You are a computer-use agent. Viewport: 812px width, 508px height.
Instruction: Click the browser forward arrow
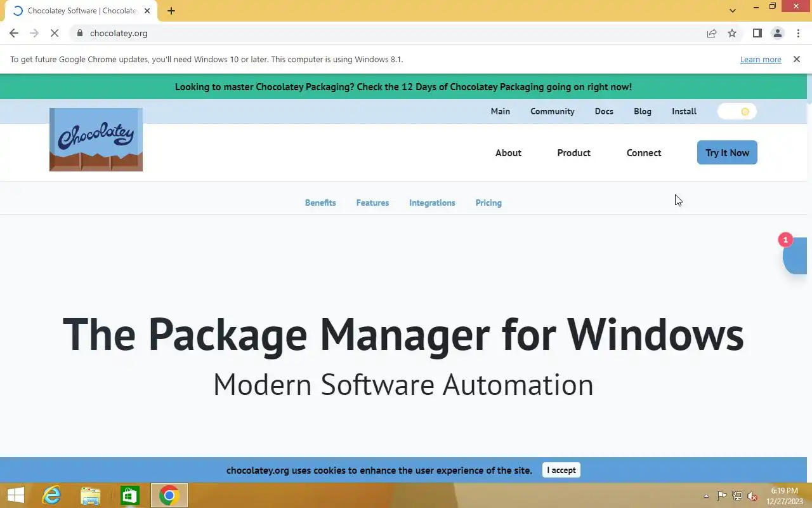pos(34,33)
